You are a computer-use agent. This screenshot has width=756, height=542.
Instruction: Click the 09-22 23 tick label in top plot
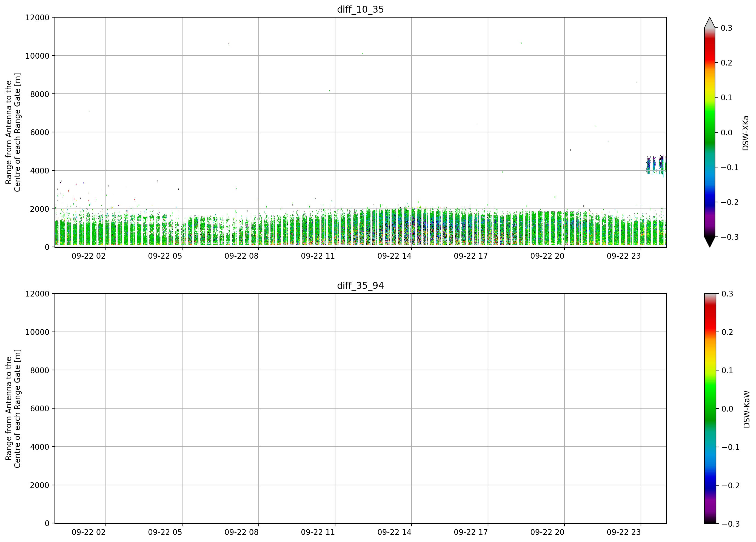point(624,256)
